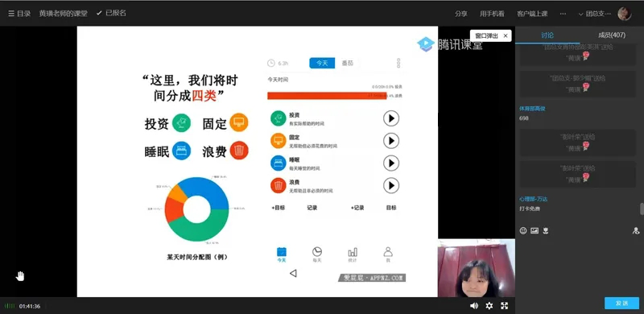Viewport: 644px width, 314px height.
Task: Click the 分享 share link
Action: tap(460, 14)
